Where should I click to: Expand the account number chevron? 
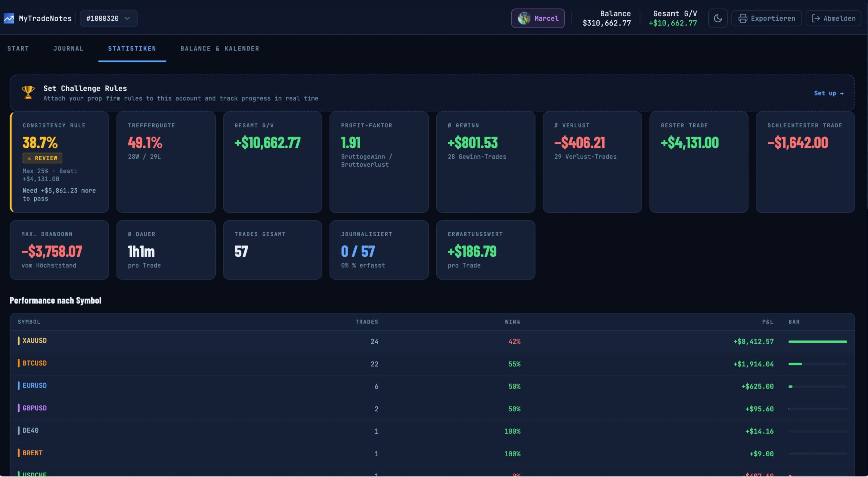[x=127, y=18]
